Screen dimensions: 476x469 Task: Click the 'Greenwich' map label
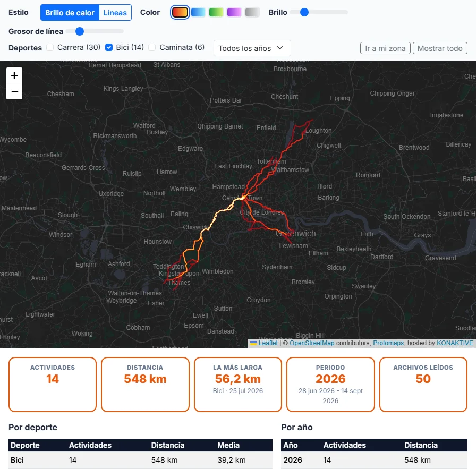[x=296, y=233]
